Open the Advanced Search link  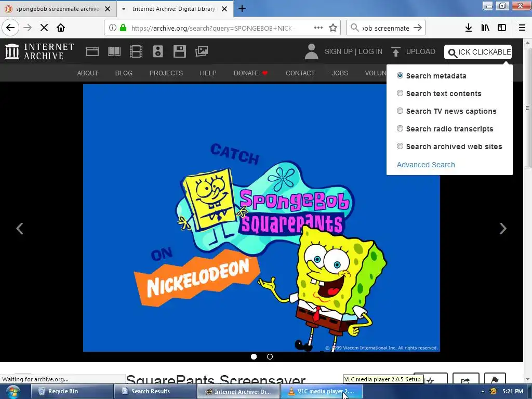426,165
